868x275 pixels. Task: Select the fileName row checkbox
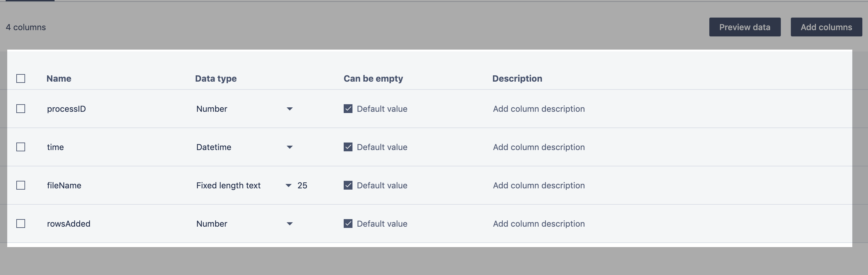pyautogui.click(x=21, y=185)
